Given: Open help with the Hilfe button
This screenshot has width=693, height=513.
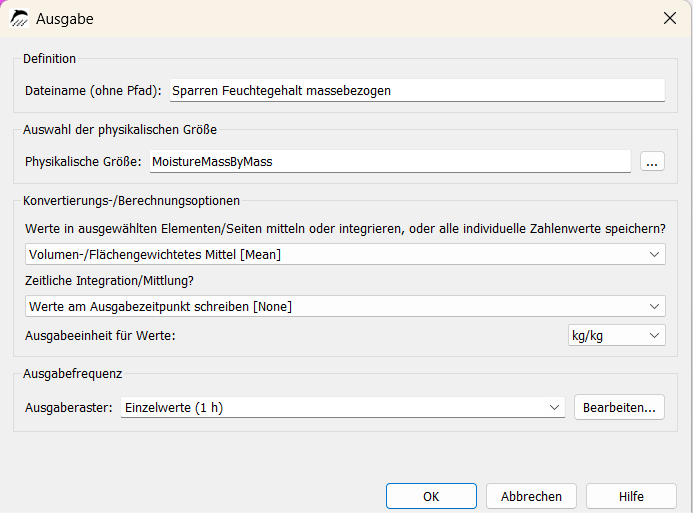Looking at the screenshot, I should (631, 496).
